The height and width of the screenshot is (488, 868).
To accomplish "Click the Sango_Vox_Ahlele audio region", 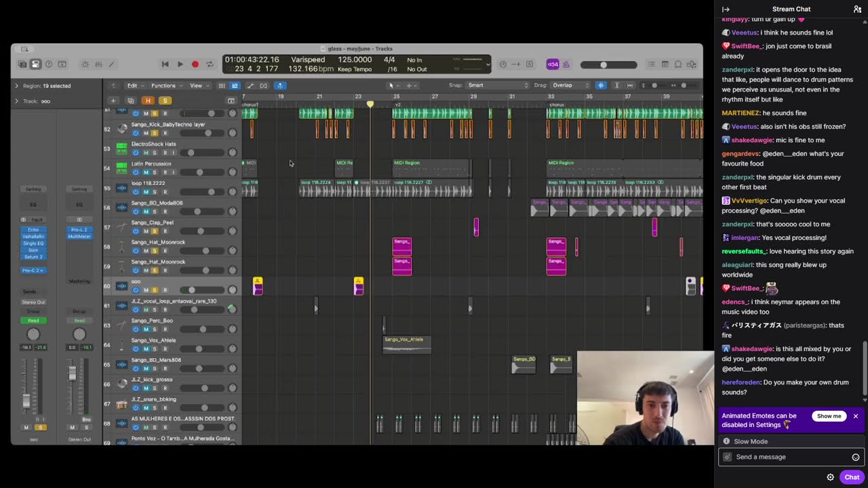I will tap(407, 344).
